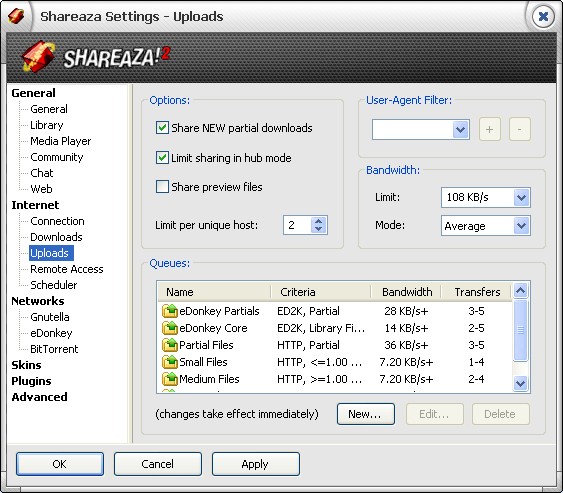Click the Limit per unique host field

click(297, 225)
